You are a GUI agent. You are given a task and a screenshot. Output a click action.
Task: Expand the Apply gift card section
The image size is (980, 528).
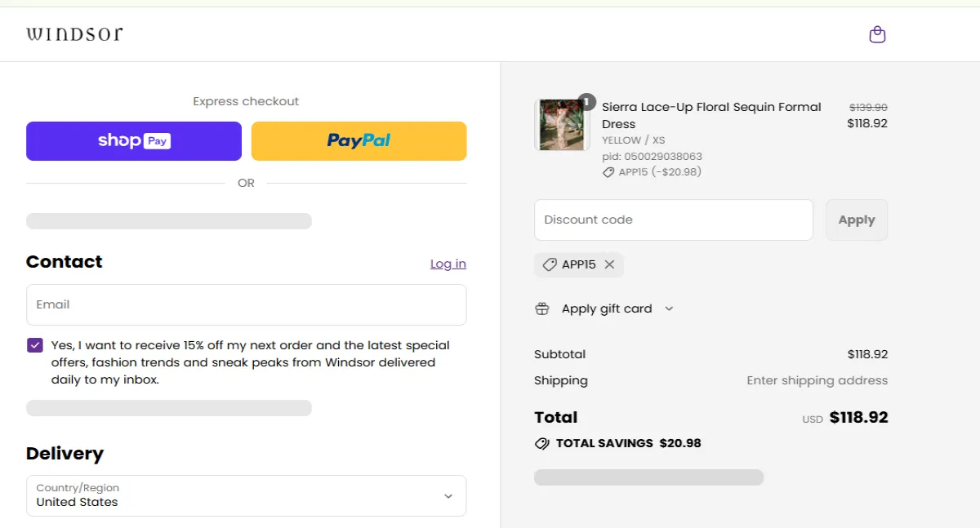pyautogui.click(x=605, y=308)
